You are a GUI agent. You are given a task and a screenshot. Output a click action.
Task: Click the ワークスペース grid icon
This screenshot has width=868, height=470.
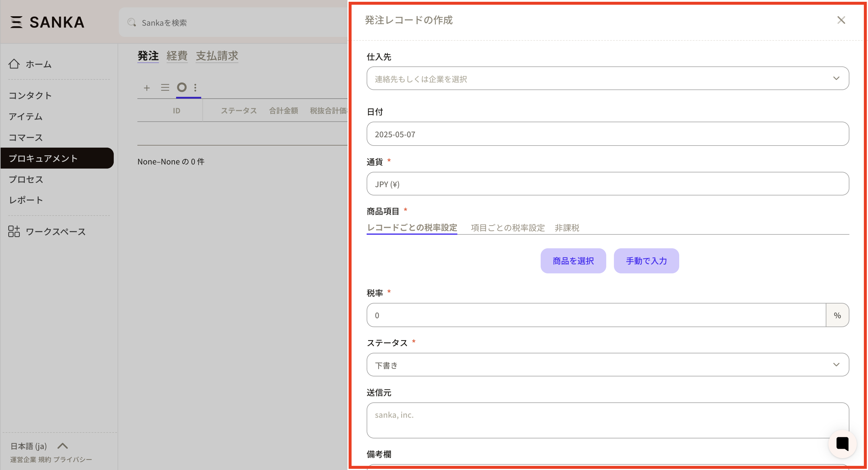click(14, 231)
